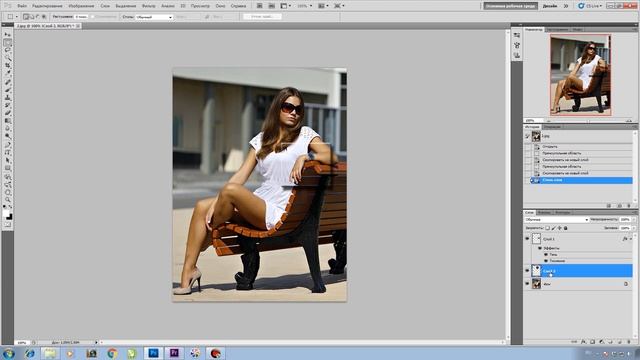
Task: Switch to the Операции tab
Action: coord(552,127)
